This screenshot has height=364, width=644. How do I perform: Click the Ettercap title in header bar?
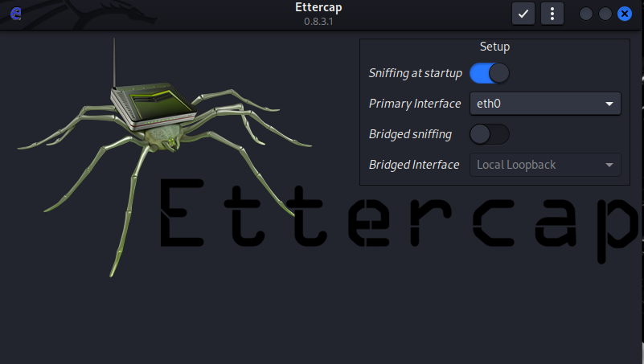pyautogui.click(x=318, y=7)
